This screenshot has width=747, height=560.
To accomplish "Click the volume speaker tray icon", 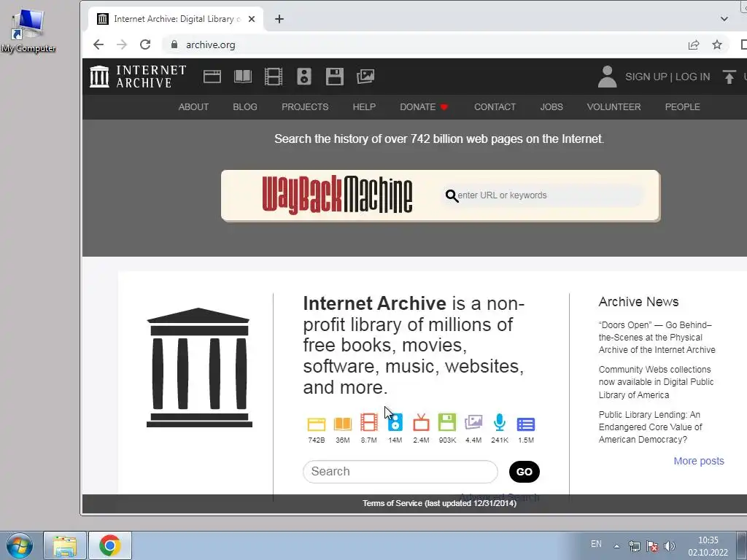I will point(670,546).
